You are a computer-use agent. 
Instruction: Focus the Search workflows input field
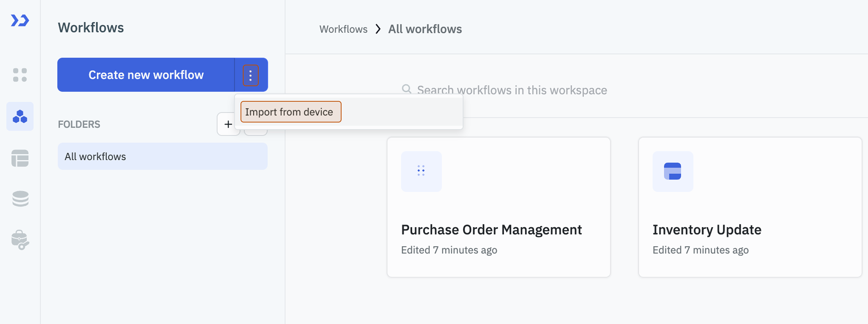tap(512, 90)
